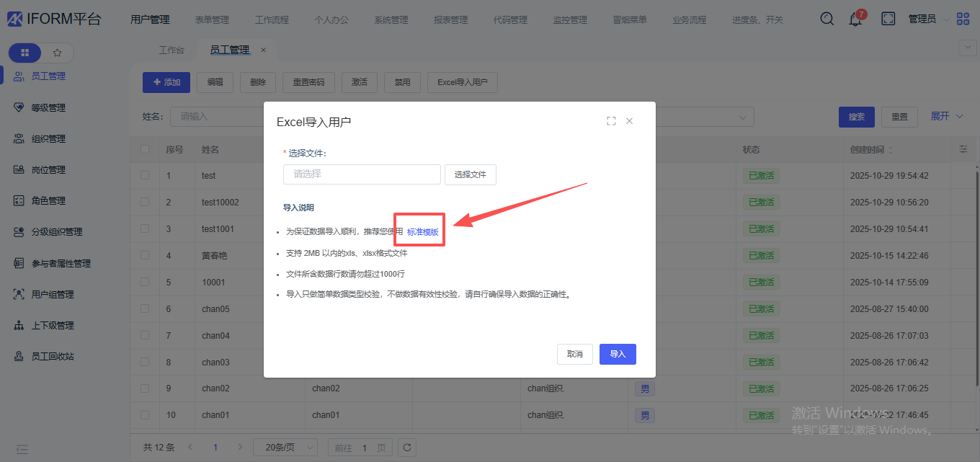The width and height of the screenshot is (980, 462).
Task: Open the 20条/页 page size dropdown
Action: 285,448
